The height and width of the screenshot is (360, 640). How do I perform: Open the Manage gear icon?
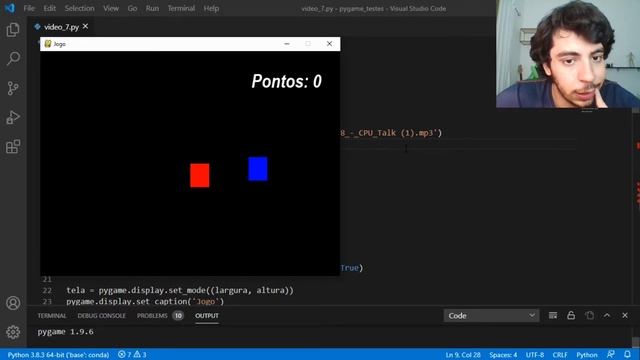[13, 332]
